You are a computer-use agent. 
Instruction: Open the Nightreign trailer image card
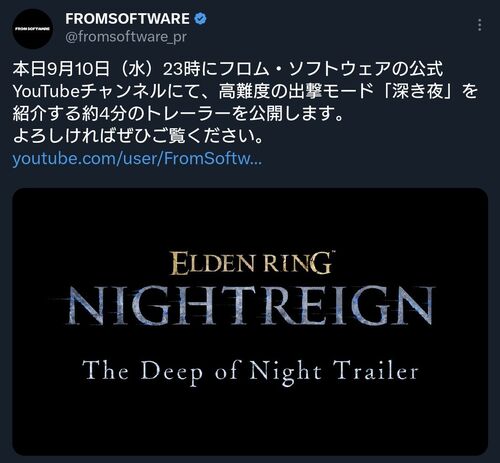[250, 321]
